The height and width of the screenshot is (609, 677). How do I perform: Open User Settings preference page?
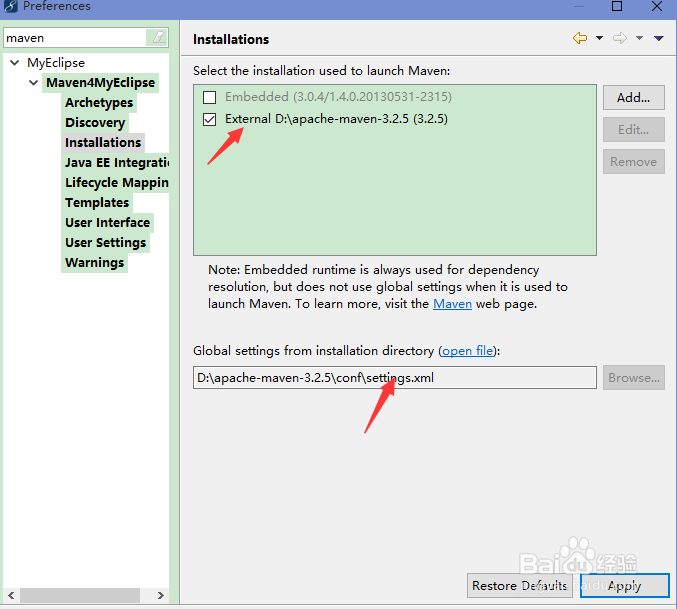pos(105,243)
